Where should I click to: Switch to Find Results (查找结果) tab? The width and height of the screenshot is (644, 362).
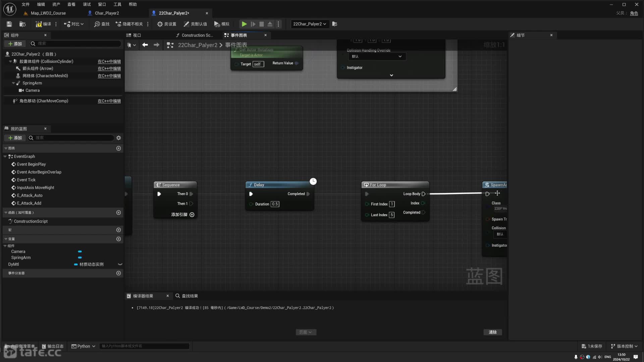tap(186, 296)
